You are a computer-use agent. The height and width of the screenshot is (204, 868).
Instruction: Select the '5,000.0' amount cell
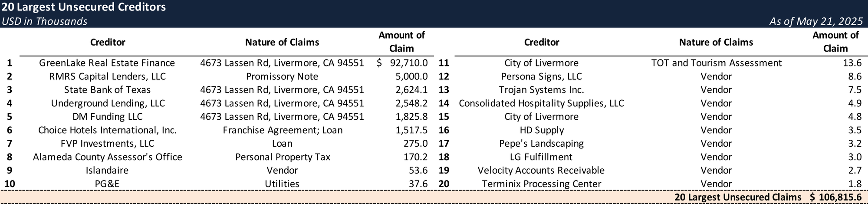tap(411, 76)
